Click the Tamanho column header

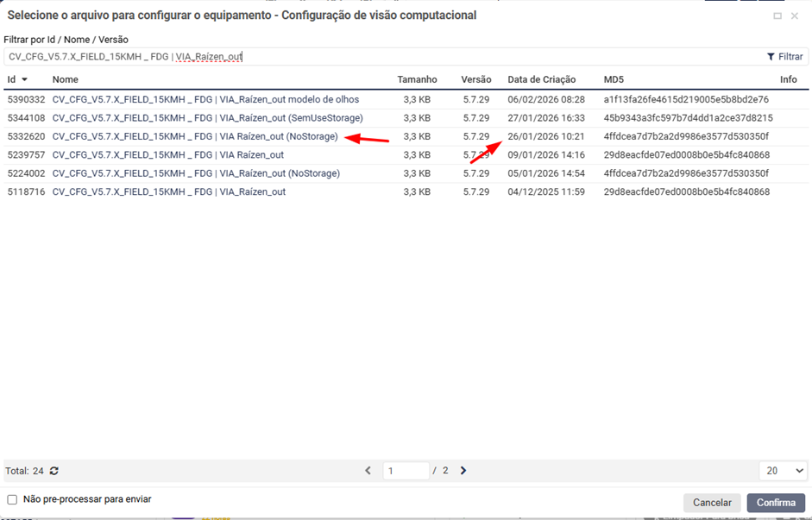[x=417, y=79]
